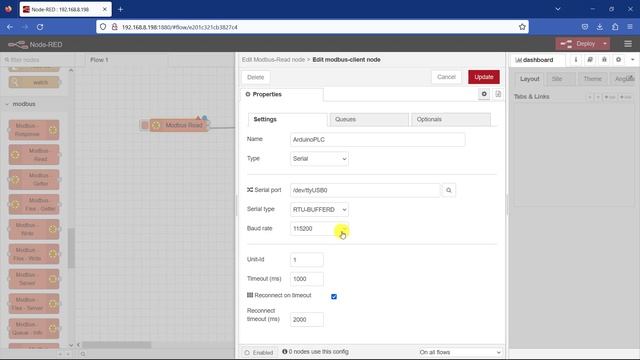Search serial ports with magnifier button
The height and width of the screenshot is (360, 640).
click(x=449, y=190)
